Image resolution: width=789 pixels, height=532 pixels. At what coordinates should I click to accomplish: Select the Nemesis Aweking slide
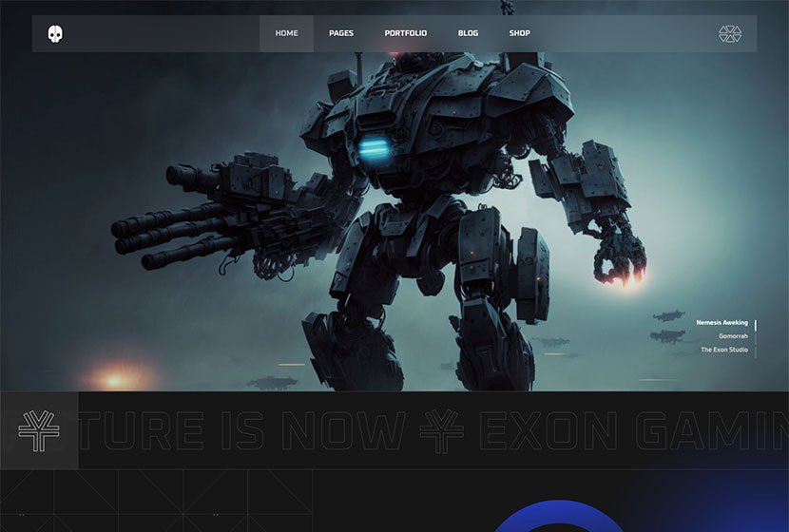tap(722, 323)
